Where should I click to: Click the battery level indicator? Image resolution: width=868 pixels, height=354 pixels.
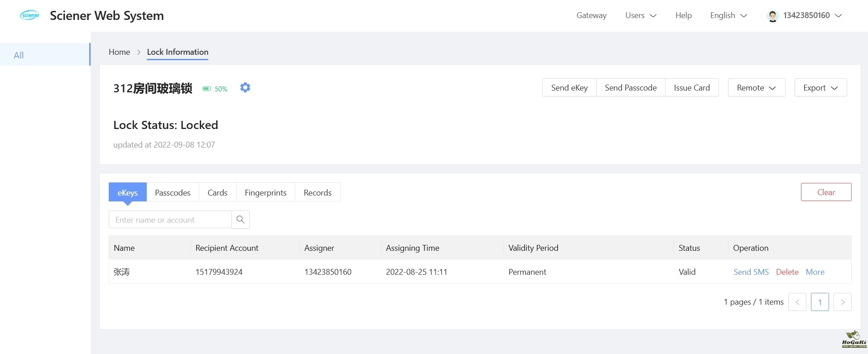click(215, 89)
